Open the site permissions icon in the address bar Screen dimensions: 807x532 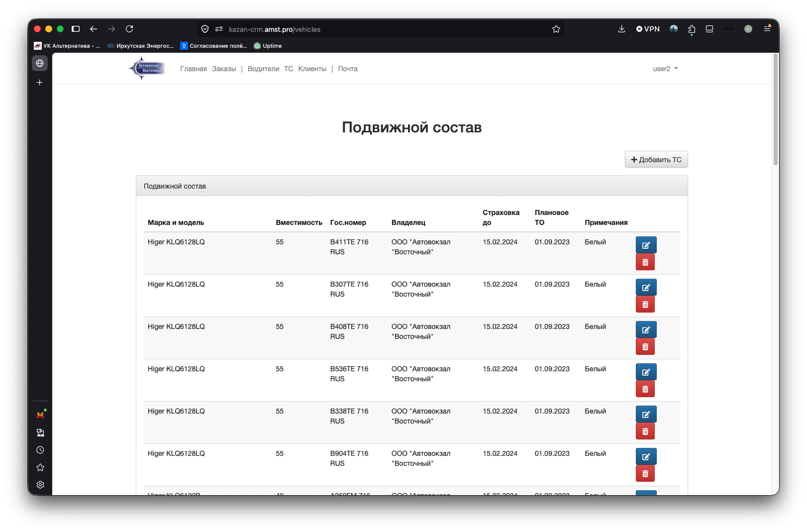pyautogui.click(x=219, y=29)
